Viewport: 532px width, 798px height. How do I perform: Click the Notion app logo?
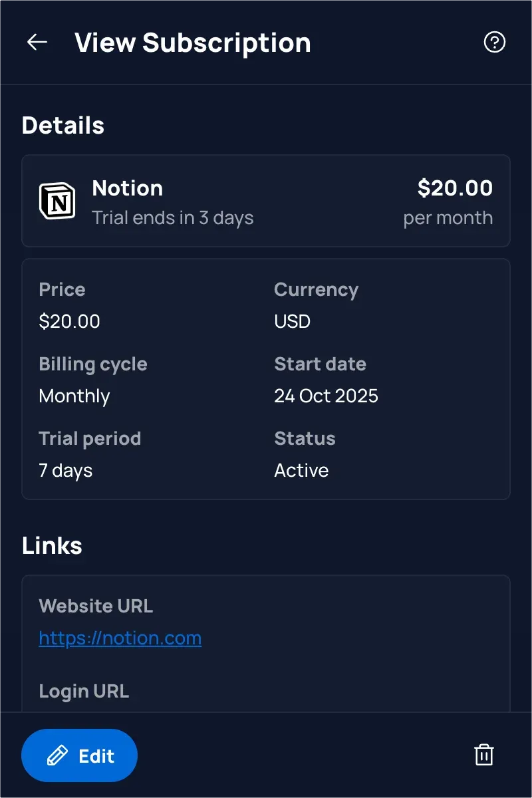tap(59, 201)
